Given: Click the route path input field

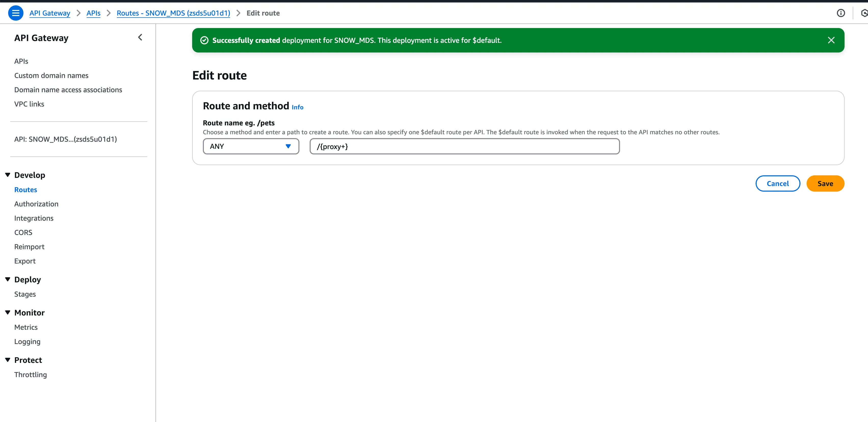Looking at the screenshot, I should point(464,146).
